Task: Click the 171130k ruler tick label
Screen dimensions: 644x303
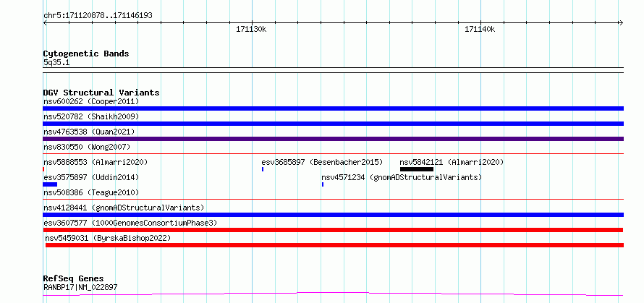Action: coord(251,29)
